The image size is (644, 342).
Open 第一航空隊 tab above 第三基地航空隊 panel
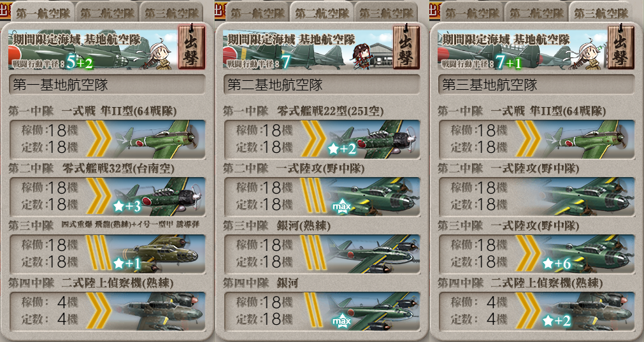point(472,13)
